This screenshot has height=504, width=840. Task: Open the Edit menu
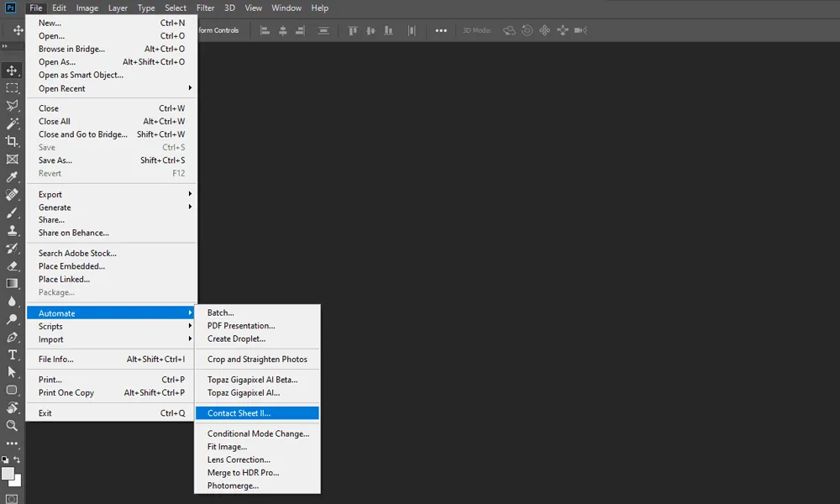click(59, 8)
